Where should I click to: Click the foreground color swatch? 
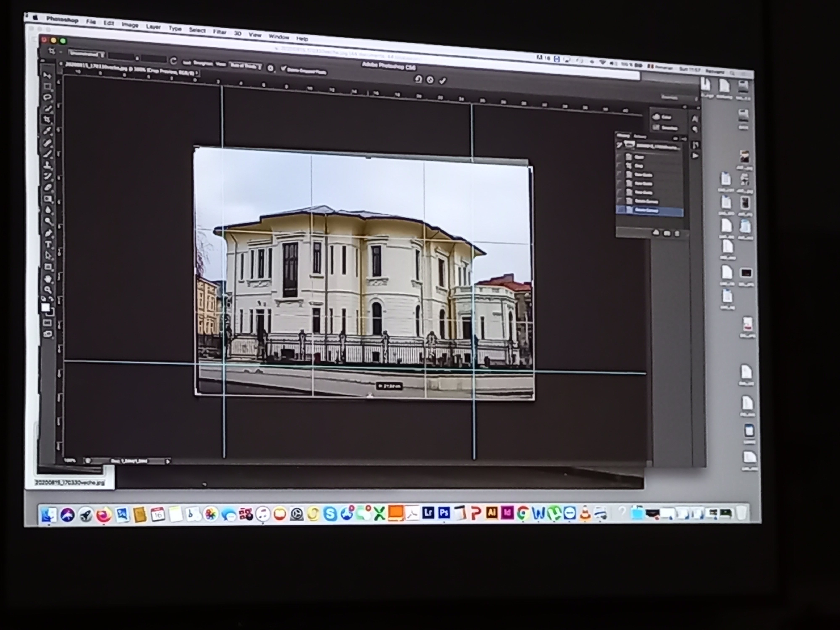[x=45, y=308]
